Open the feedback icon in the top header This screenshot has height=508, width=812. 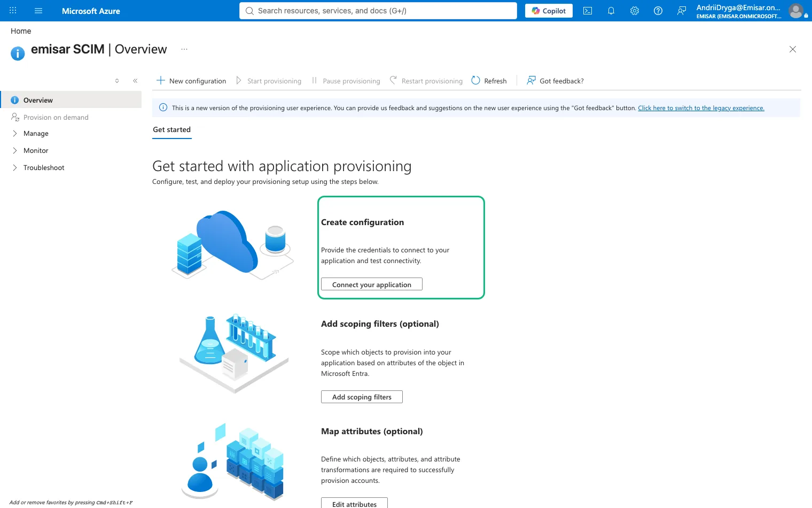point(682,11)
